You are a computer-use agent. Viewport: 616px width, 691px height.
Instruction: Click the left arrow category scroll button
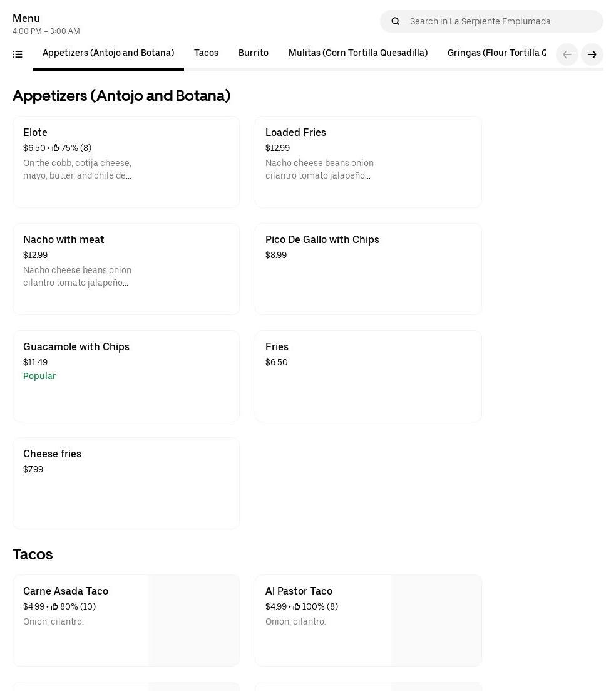pyautogui.click(x=567, y=55)
